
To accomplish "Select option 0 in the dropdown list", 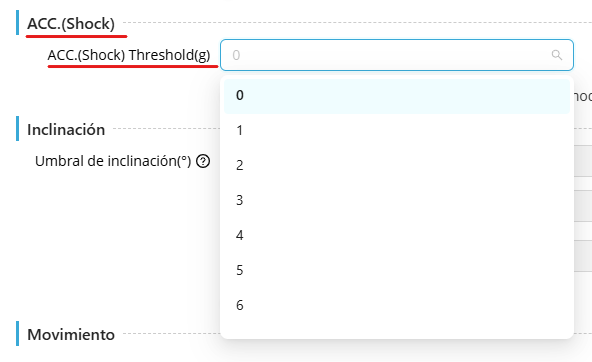I will click(x=397, y=96).
